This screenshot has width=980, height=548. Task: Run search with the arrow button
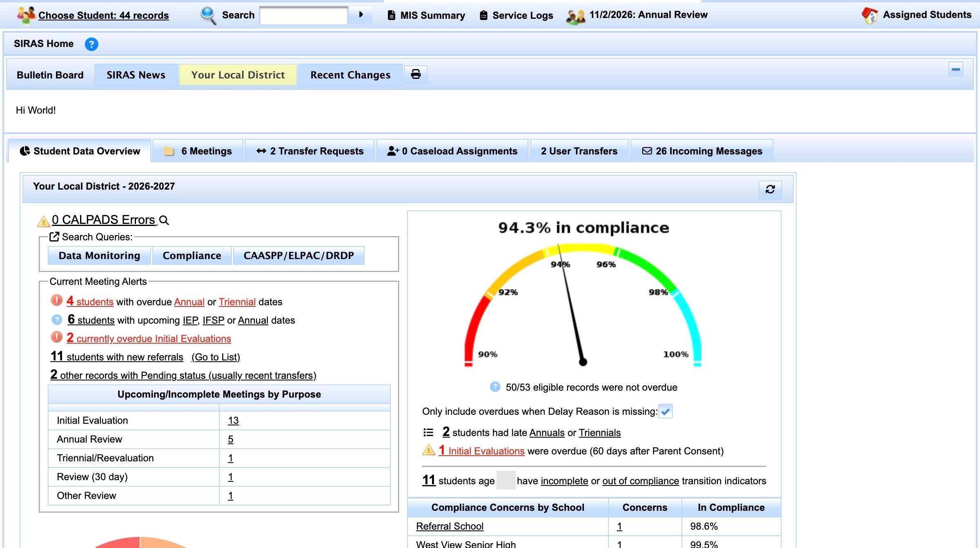[361, 15]
